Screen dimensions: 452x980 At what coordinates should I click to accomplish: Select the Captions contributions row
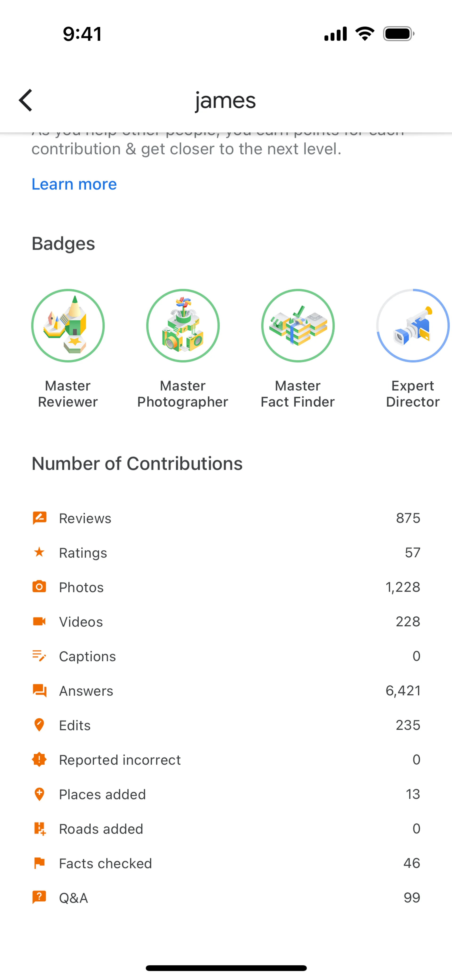tap(226, 656)
